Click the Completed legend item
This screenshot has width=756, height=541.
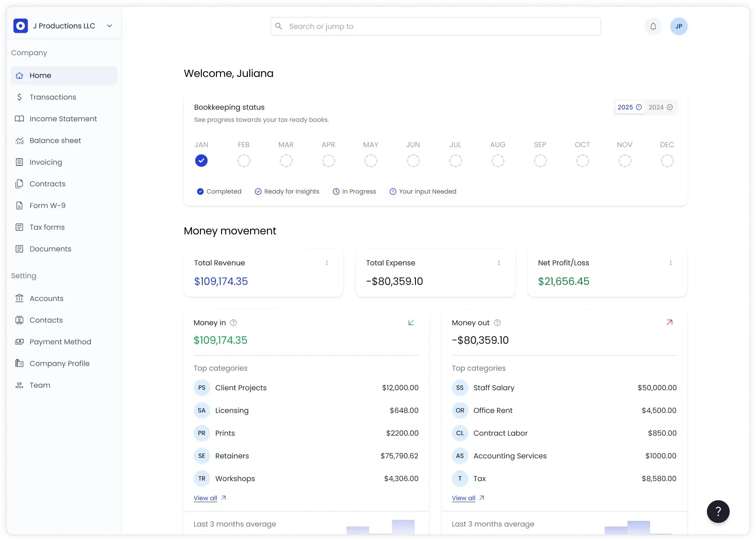click(219, 192)
